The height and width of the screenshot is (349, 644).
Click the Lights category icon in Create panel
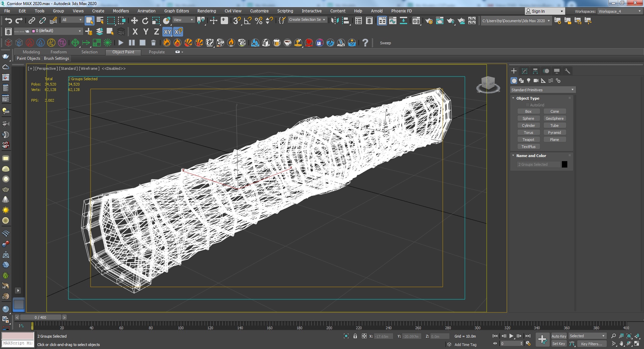pyautogui.click(x=529, y=81)
